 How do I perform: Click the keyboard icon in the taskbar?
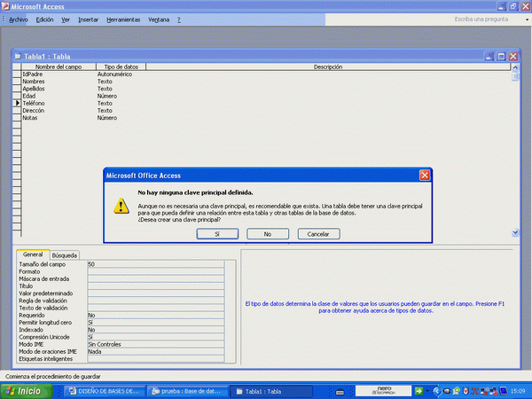tap(340, 392)
